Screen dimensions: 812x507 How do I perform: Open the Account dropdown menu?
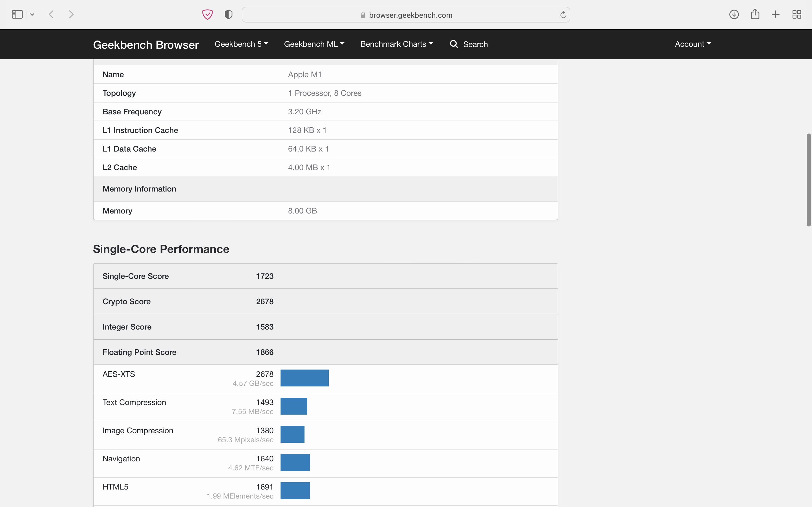692,44
